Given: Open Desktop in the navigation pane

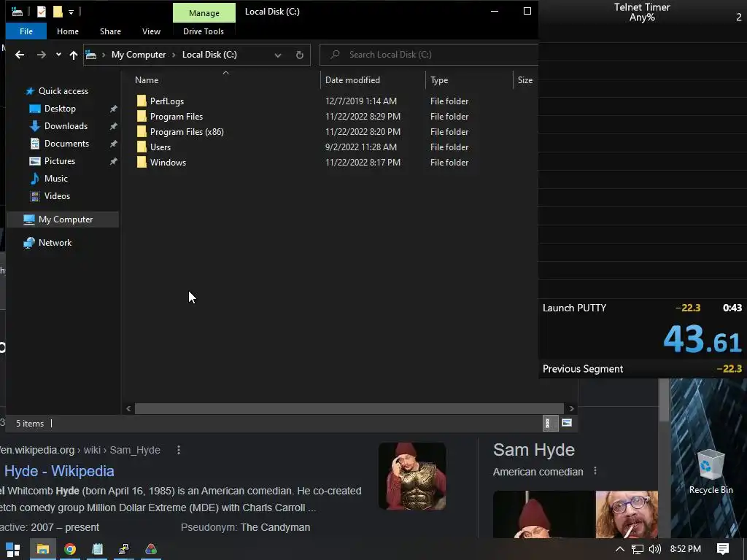Looking at the screenshot, I should coord(60,109).
